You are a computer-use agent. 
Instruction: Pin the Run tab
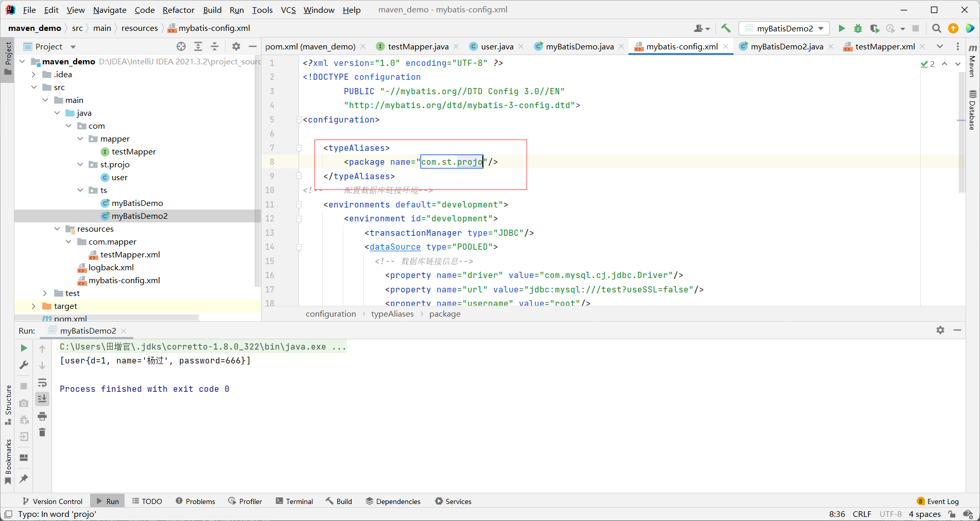coord(24,478)
